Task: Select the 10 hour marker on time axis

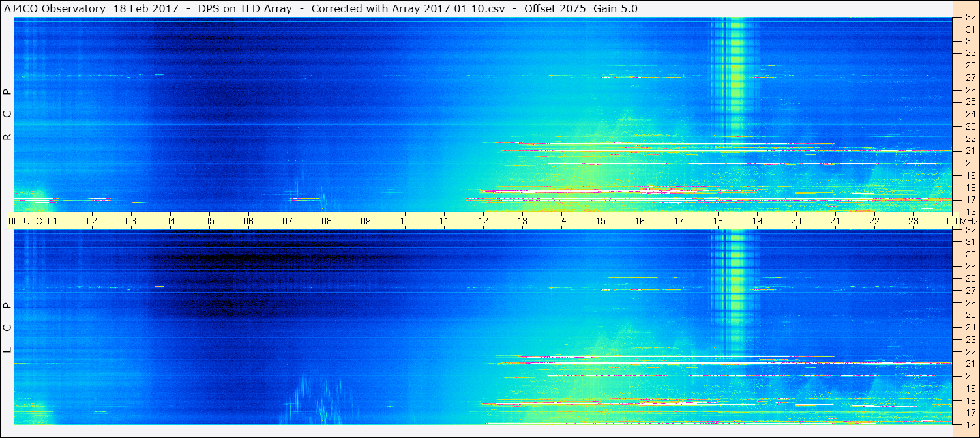Action: coord(405,221)
